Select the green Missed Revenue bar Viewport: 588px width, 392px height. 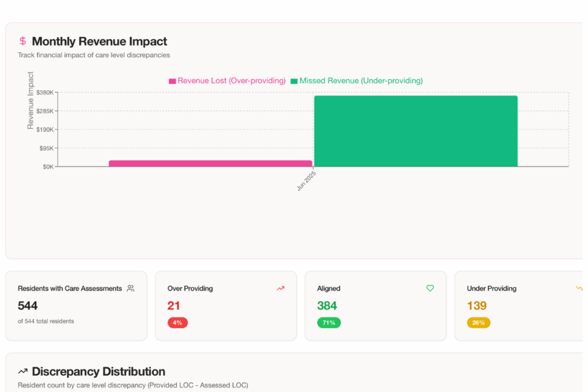coord(415,131)
